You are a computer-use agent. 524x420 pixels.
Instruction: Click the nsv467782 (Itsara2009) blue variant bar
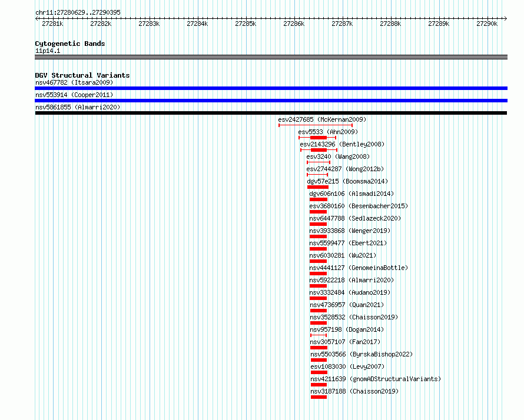tap(271, 88)
